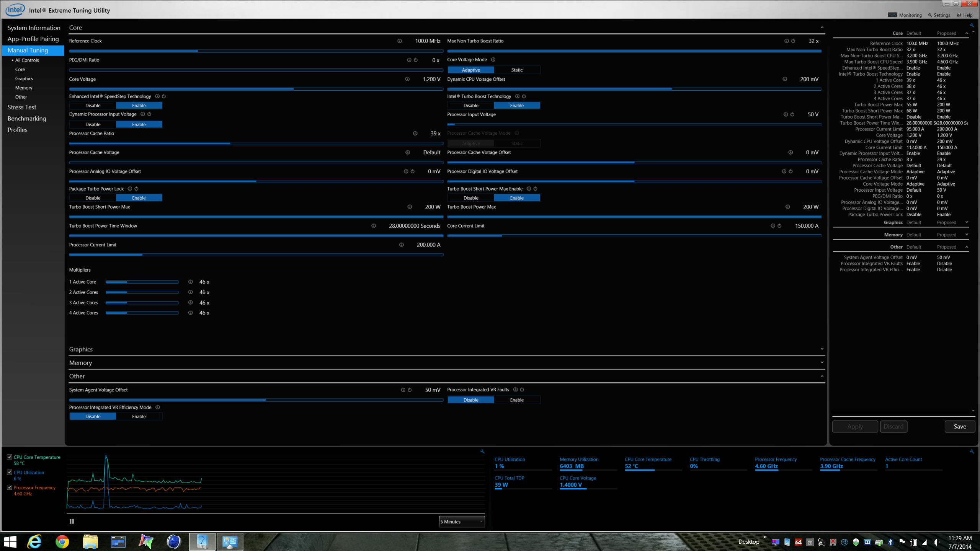
Task: Click the Save button
Action: [x=959, y=427]
